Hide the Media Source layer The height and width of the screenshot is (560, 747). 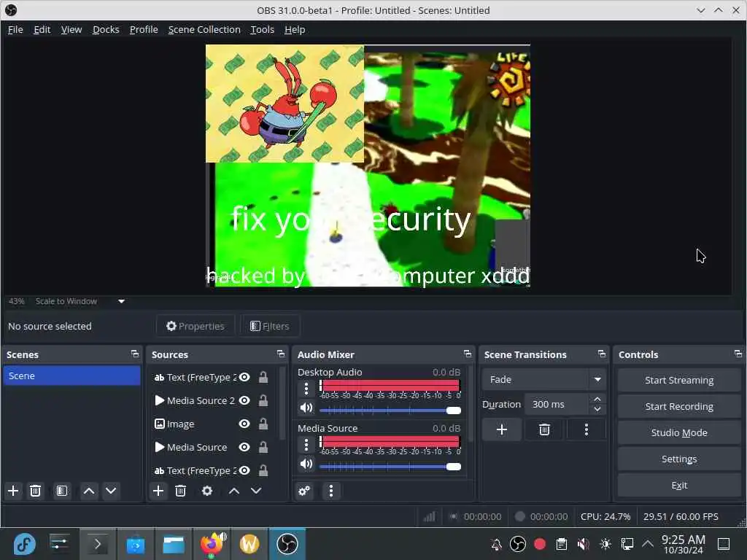pyautogui.click(x=244, y=447)
